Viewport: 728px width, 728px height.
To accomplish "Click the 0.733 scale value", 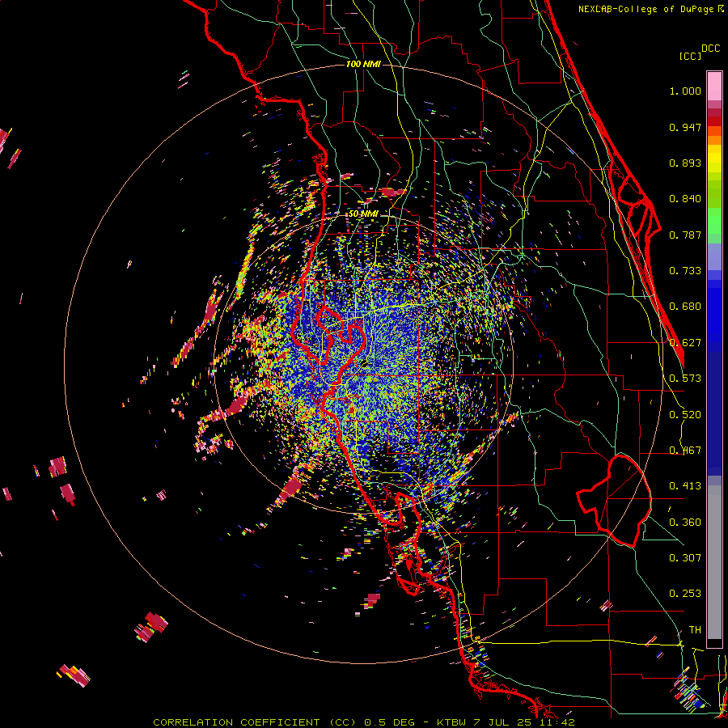I will point(685,271).
